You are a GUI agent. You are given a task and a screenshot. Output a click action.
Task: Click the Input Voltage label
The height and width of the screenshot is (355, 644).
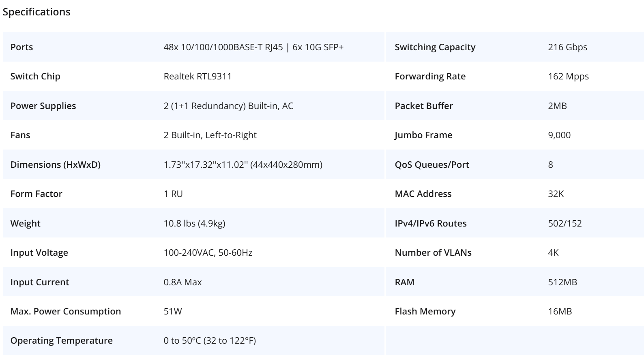coord(39,252)
